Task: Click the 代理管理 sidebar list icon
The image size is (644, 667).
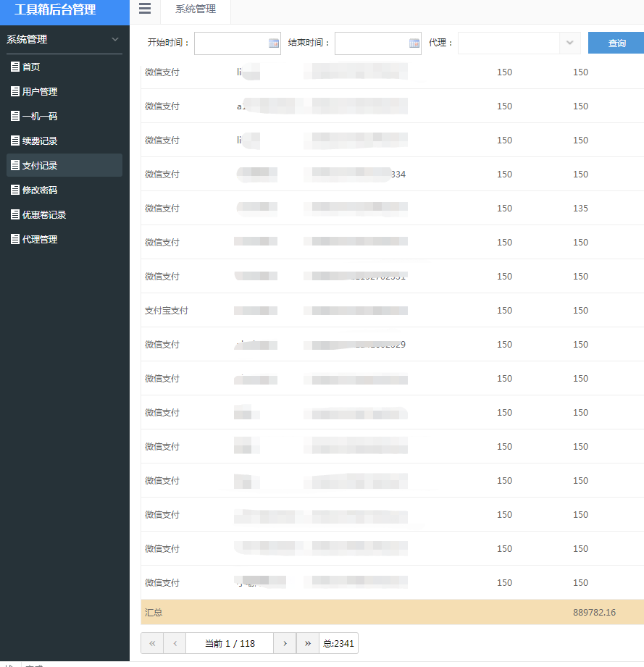Action: (x=15, y=239)
